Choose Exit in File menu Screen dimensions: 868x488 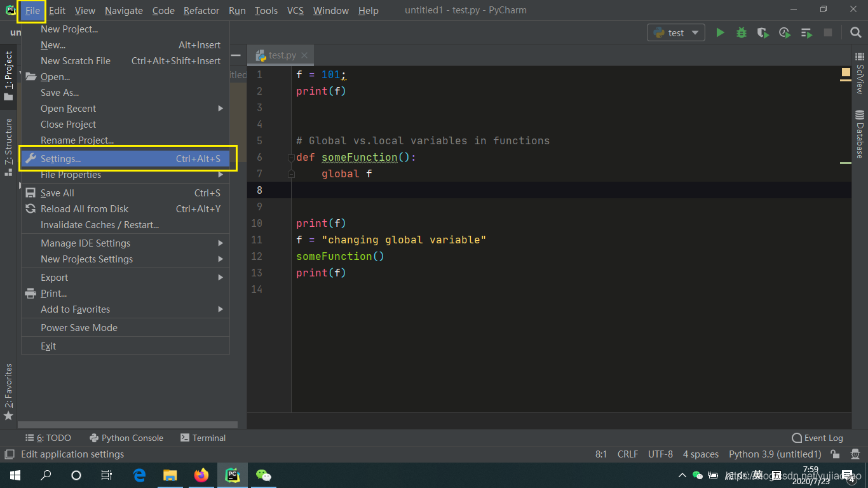coord(126,346)
